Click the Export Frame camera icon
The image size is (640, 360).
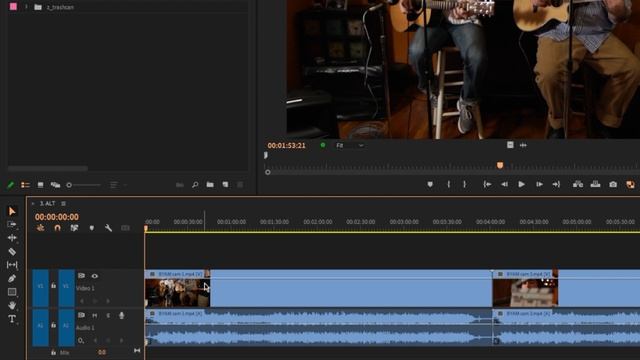click(x=613, y=184)
